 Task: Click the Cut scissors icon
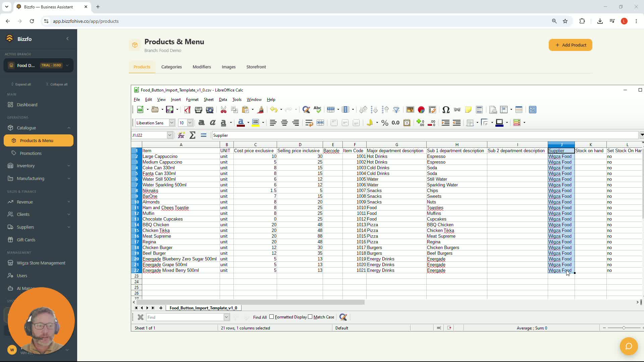click(223, 110)
